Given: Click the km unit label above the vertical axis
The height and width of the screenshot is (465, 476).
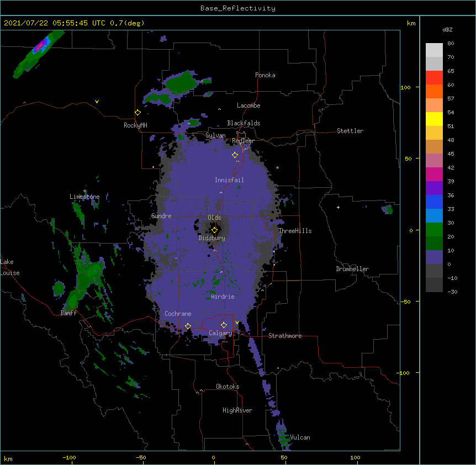Looking at the screenshot, I should [411, 23].
